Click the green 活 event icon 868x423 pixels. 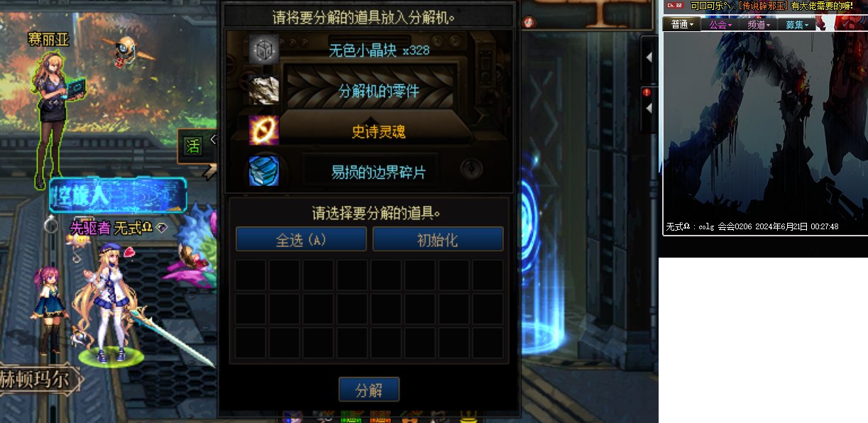point(192,146)
